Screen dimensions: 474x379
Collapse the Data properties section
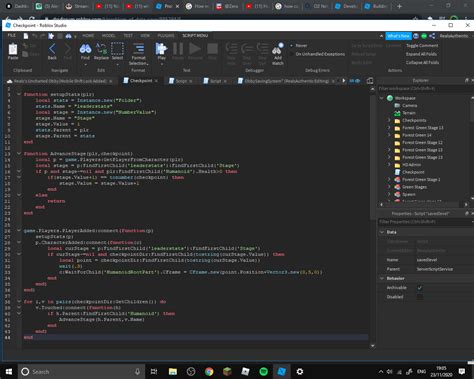(382, 232)
